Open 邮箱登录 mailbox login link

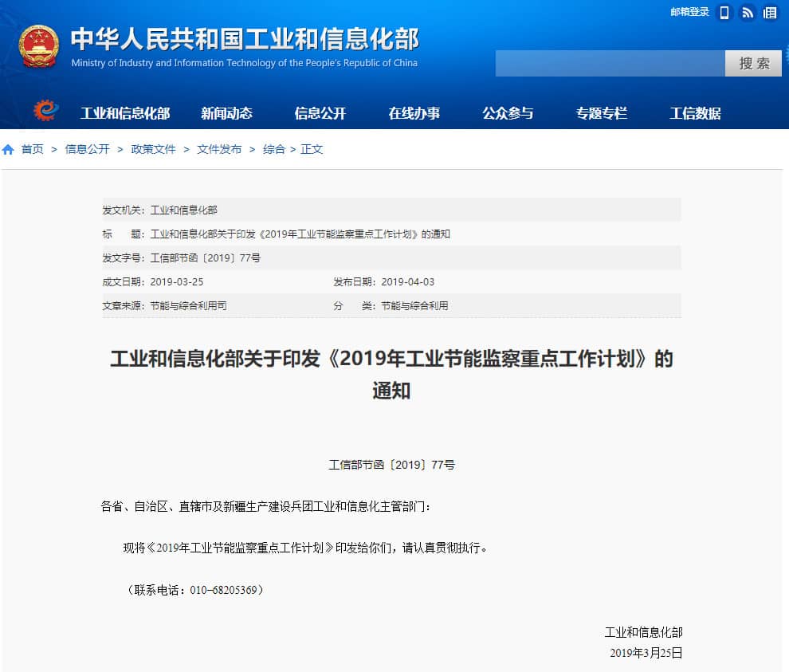coord(689,12)
